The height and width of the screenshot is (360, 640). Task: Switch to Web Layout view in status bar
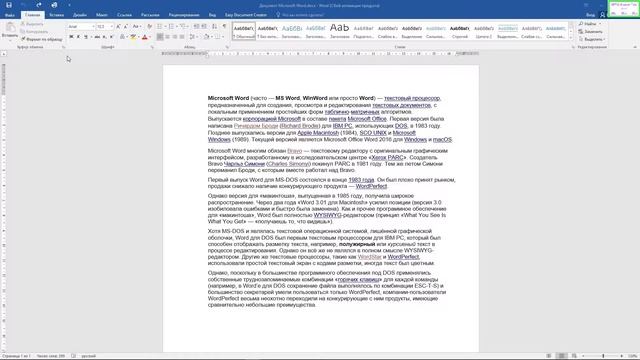pyautogui.click(x=574, y=356)
